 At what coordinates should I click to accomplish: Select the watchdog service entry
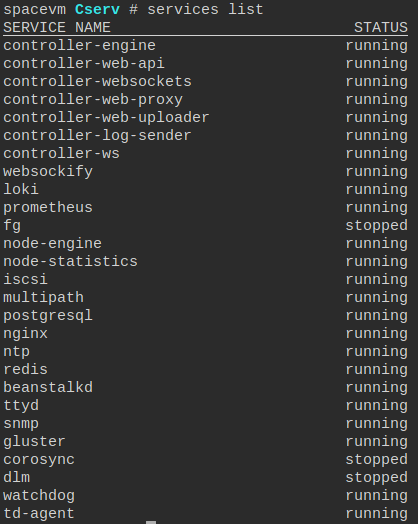[x=39, y=496]
